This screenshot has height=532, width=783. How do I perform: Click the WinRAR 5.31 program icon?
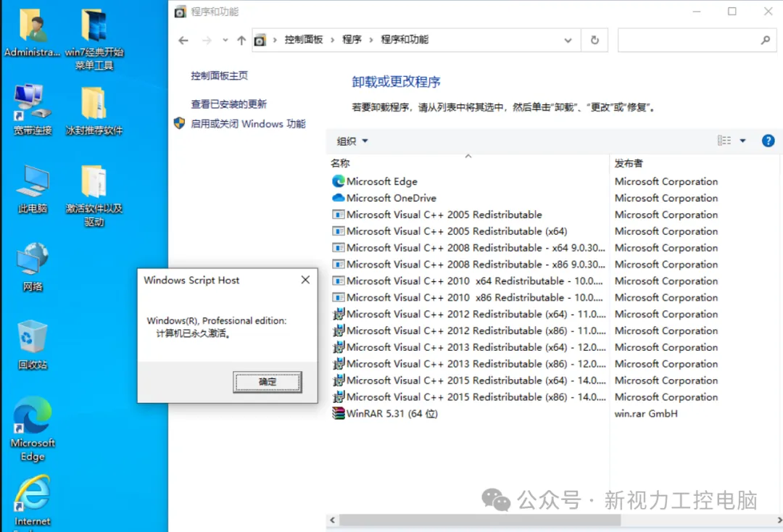pos(338,413)
